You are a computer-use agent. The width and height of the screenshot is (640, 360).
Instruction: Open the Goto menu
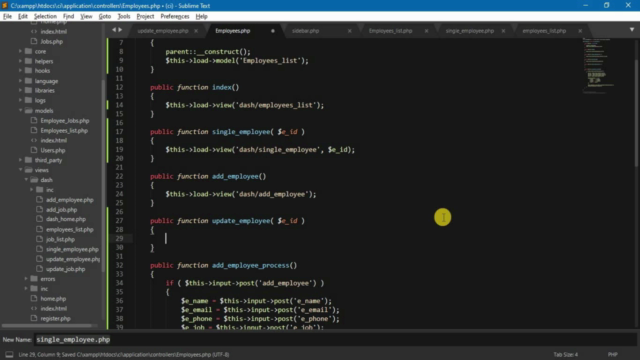(x=104, y=16)
